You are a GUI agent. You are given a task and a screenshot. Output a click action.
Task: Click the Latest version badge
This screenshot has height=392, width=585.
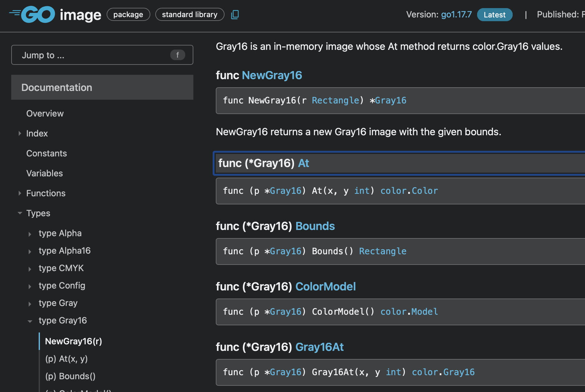(495, 14)
